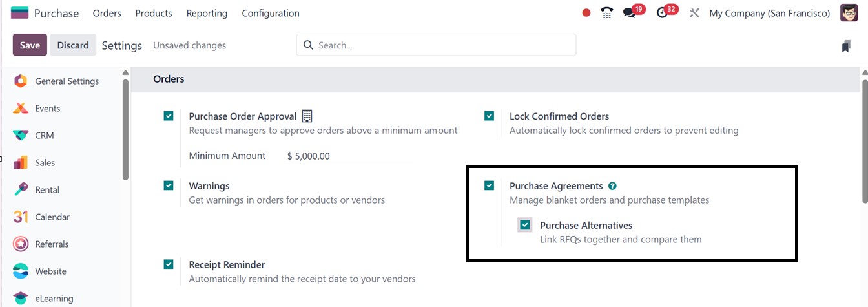Open the Orders menu

[x=107, y=13]
